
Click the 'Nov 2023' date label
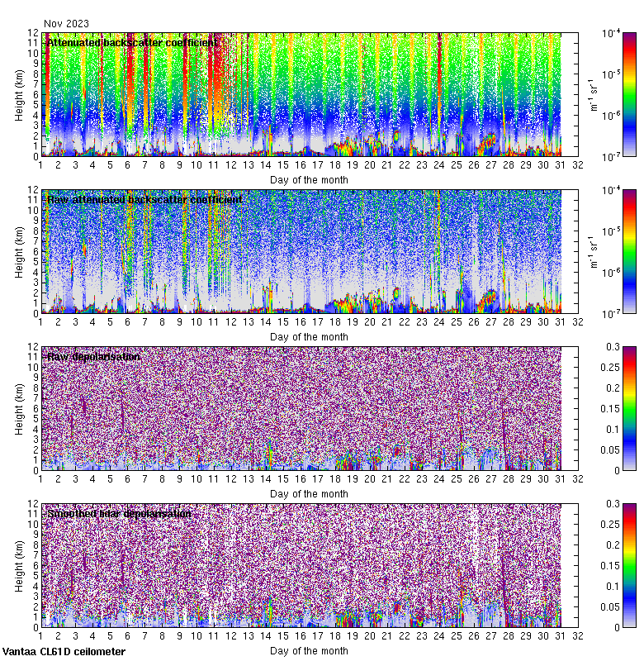point(66,24)
